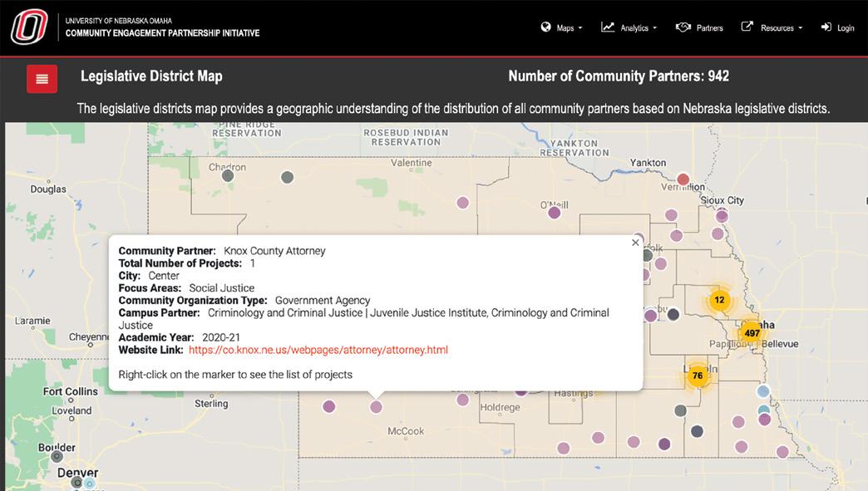Click the Community Engagement Partnership Initiative title
The image size is (868, 491).
[x=162, y=33]
